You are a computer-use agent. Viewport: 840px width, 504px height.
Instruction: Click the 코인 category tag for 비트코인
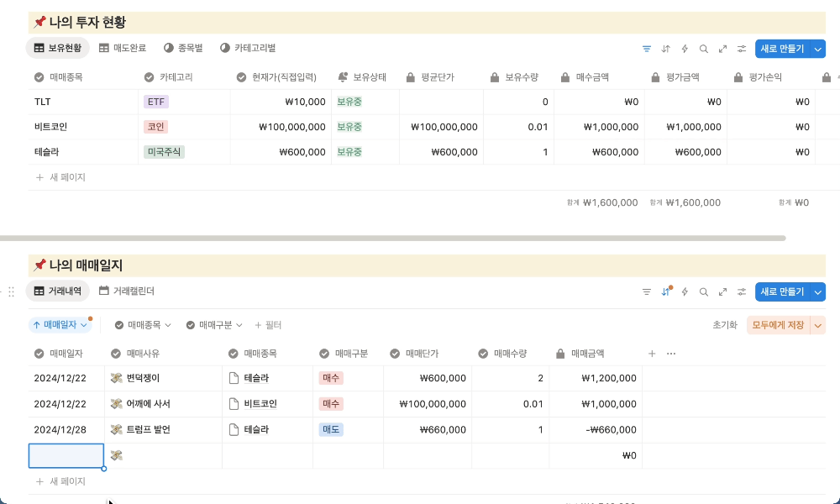tap(156, 127)
